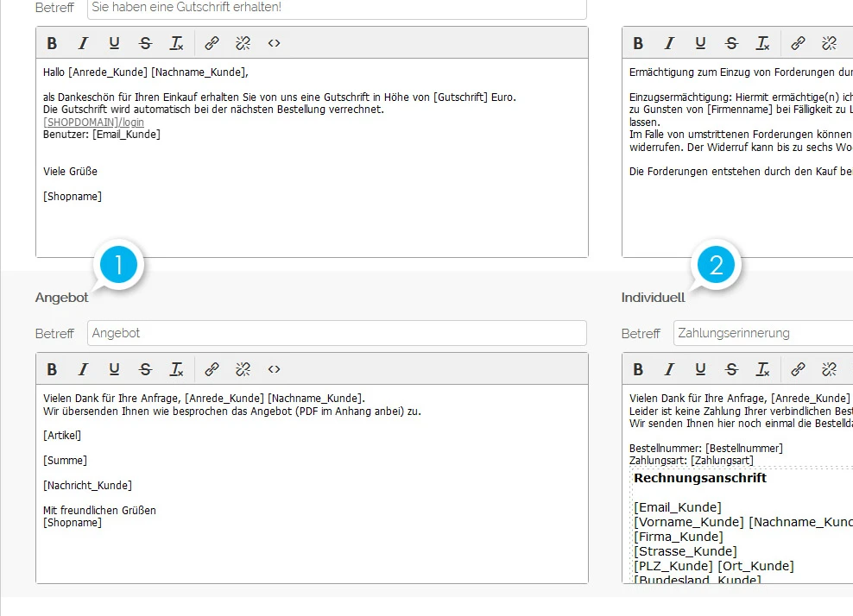Click the Gutschrift subject field
The image size is (853, 616).
click(337, 8)
